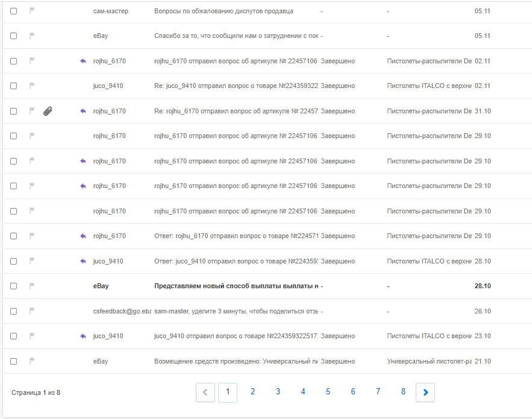Flag the eBay refund message dated 21.10
The image size is (532, 419).
31,361
